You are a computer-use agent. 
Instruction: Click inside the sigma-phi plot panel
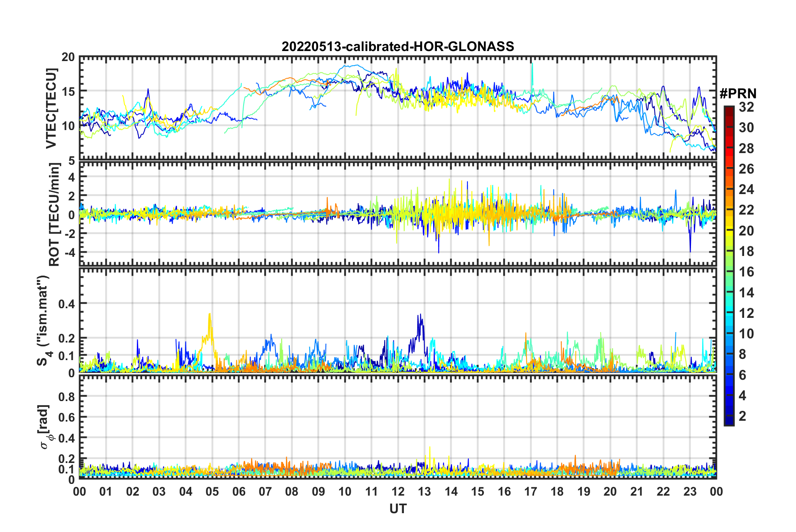pos(398,427)
